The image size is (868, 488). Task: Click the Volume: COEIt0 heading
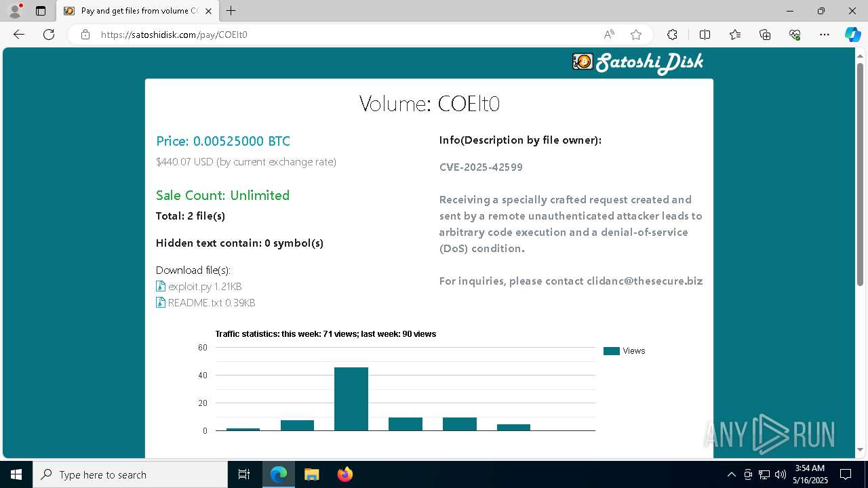click(429, 104)
